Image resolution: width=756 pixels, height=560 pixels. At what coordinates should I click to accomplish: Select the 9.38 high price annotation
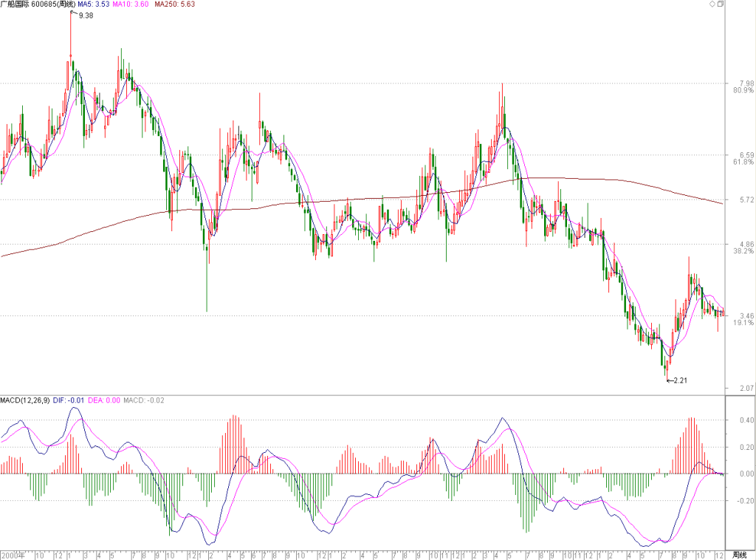pyautogui.click(x=86, y=16)
